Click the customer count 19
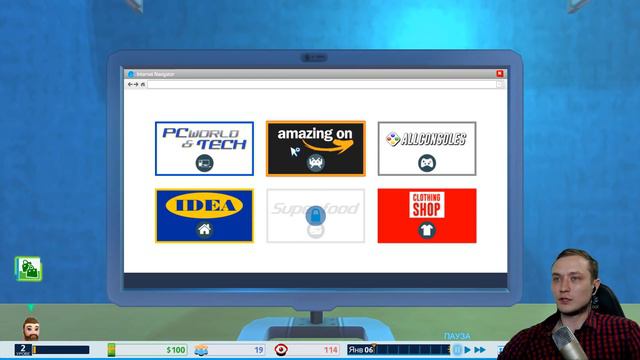The height and width of the screenshot is (360, 640). [259, 350]
